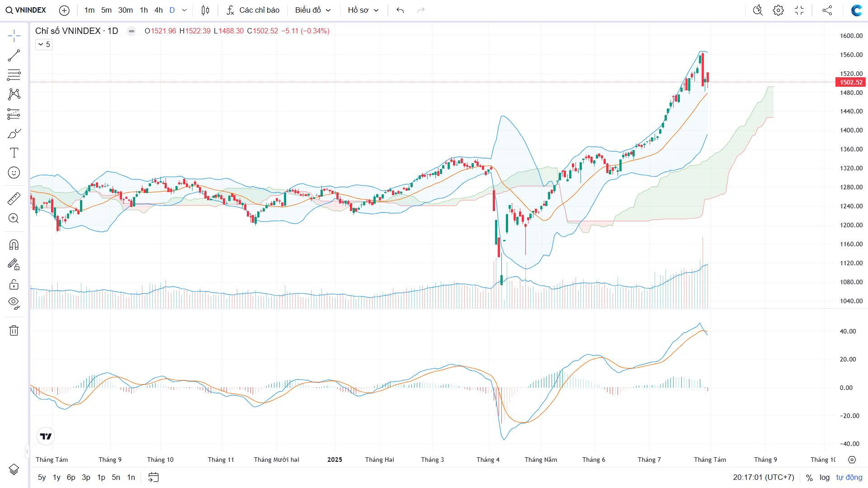Viewport: 868px width, 488px height.
Task: Choose the text annotation tool
Action: pos(14,153)
